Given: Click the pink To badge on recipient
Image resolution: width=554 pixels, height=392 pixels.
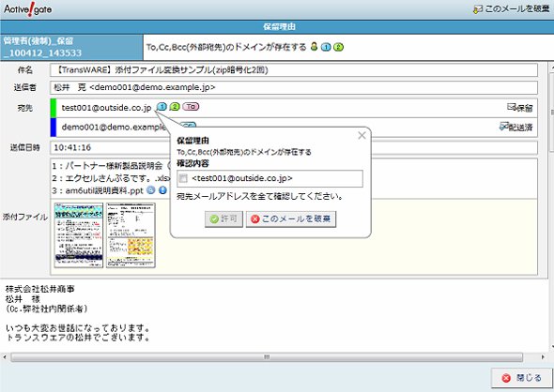Looking at the screenshot, I should (x=191, y=107).
